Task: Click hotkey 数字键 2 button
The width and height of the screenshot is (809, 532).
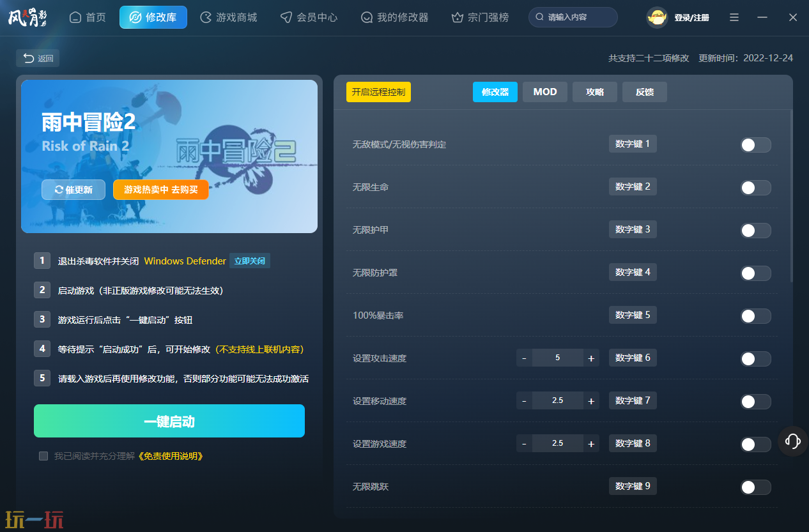Action: 633,186
